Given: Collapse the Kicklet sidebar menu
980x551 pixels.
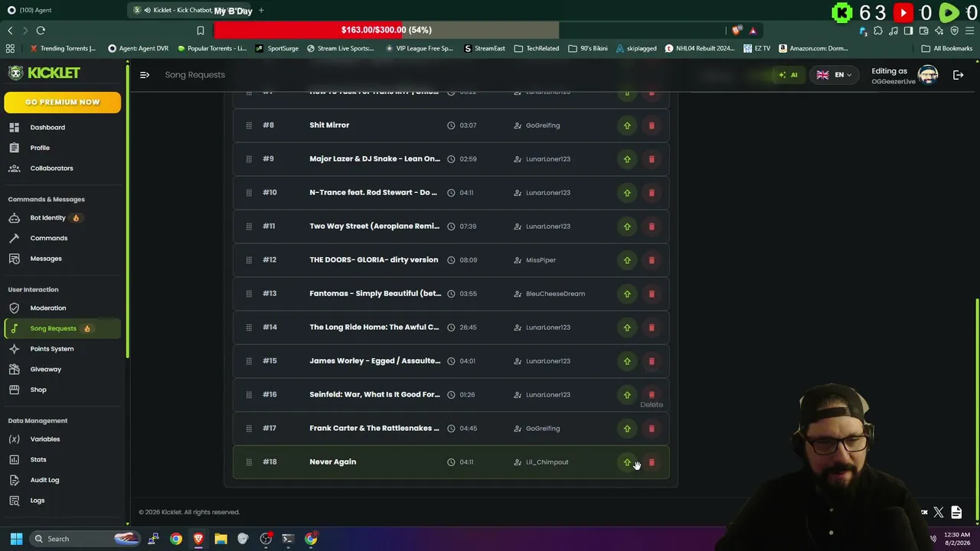Looking at the screenshot, I should 144,75.
